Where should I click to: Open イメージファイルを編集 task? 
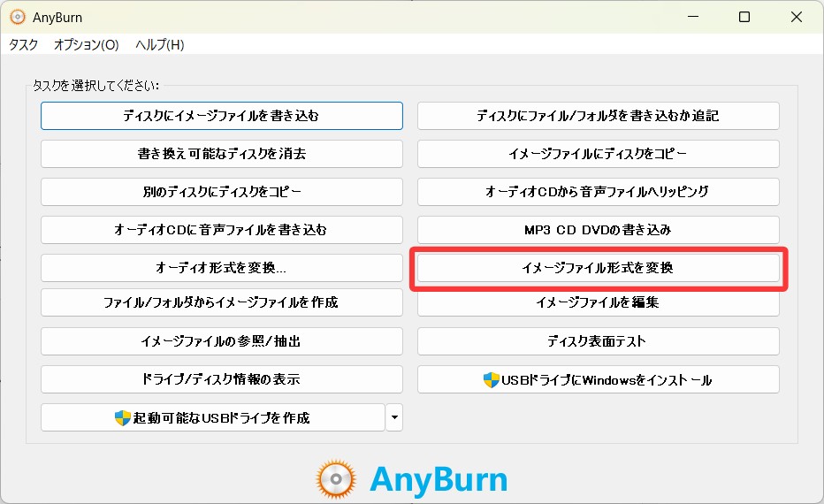[598, 302]
